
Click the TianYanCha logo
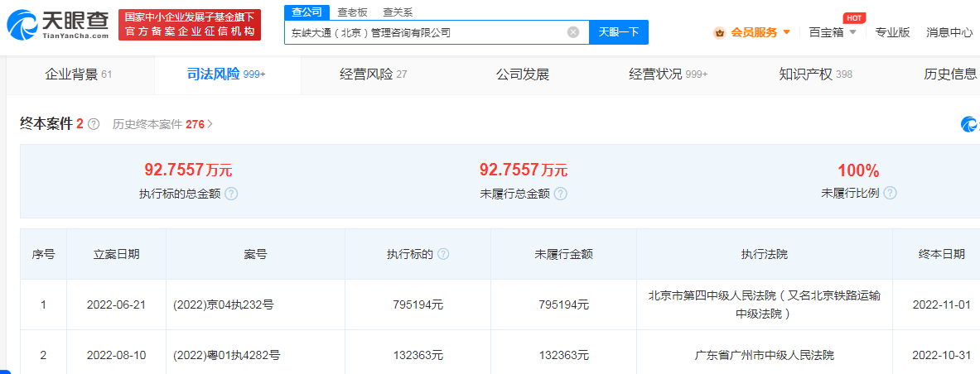point(58,25)
